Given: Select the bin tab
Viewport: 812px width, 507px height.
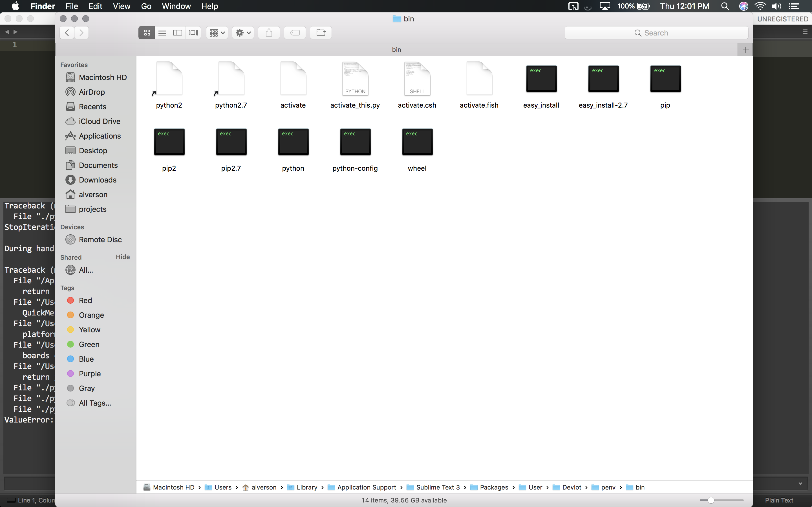Looking at the screenshot, I should click(396, 49).
